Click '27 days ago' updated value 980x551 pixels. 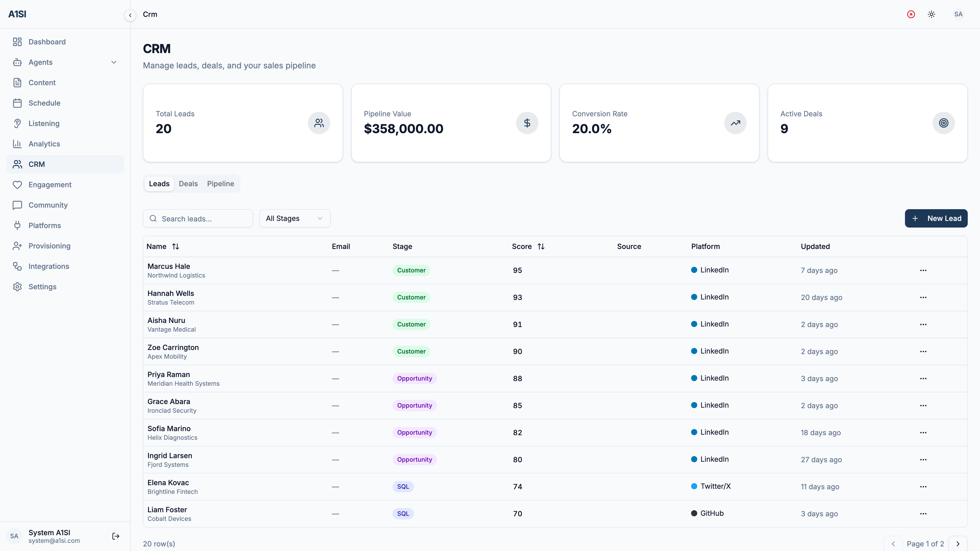(x=821, y=460)
